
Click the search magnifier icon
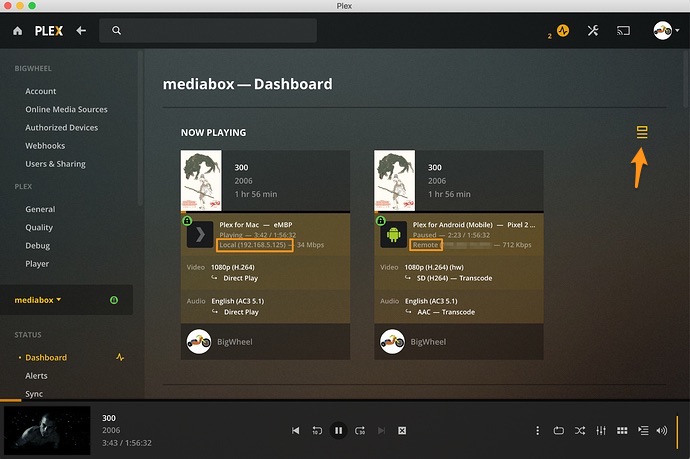point(116,31)
